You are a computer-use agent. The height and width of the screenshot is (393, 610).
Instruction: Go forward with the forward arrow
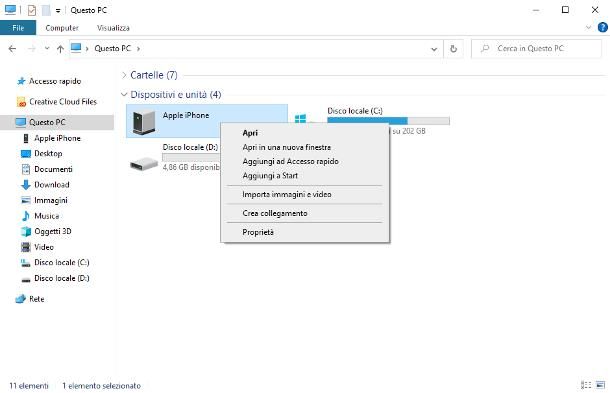tap(32, 49)
